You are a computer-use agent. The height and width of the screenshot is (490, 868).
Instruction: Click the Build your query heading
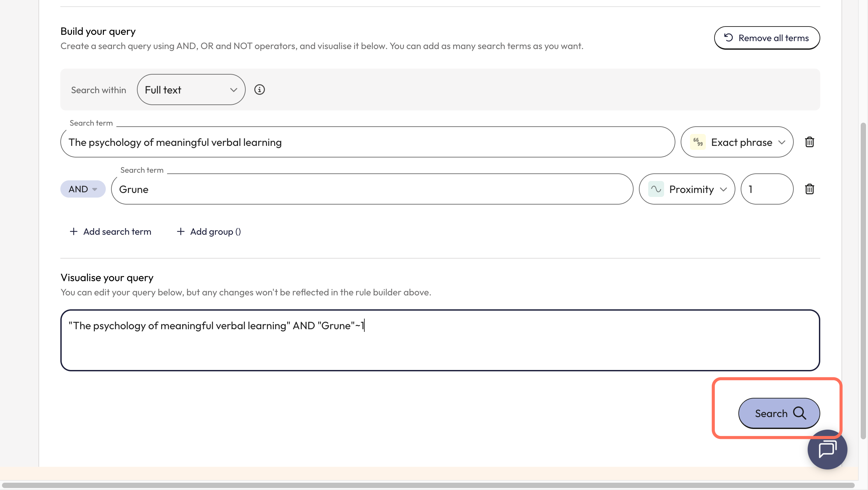click(x=98, y=31)
